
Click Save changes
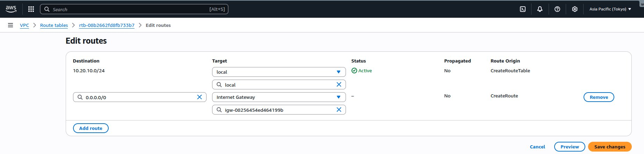click(x=609, y=147)
